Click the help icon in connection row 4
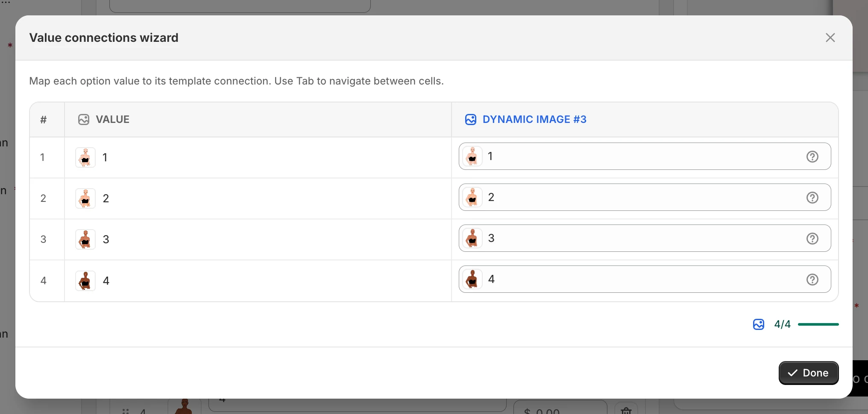 point(812,280)
